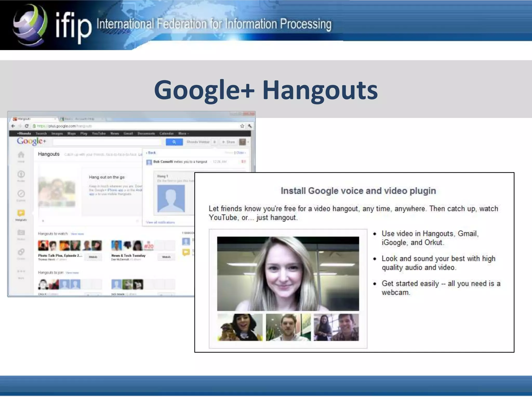Screen dimensions: 532x399
Task: Open the account menu arrow beside the profile photo
Action: click(x=248, y=142)
